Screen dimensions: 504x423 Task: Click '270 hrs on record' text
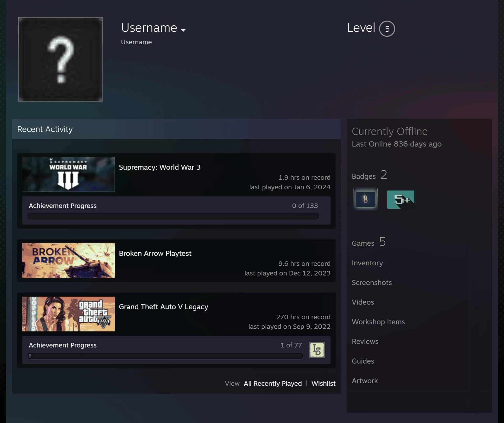(303, 317)
